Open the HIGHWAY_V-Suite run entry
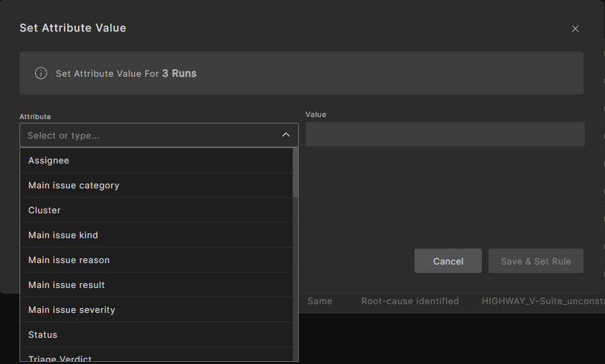This screenshot has height=364, width=605. [542, 301]
